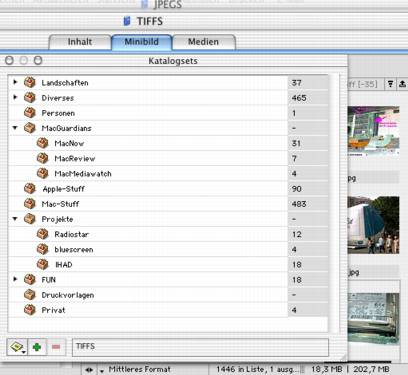
Task: Add a new catalog set with green plus
Action: [x=37, y=347]
